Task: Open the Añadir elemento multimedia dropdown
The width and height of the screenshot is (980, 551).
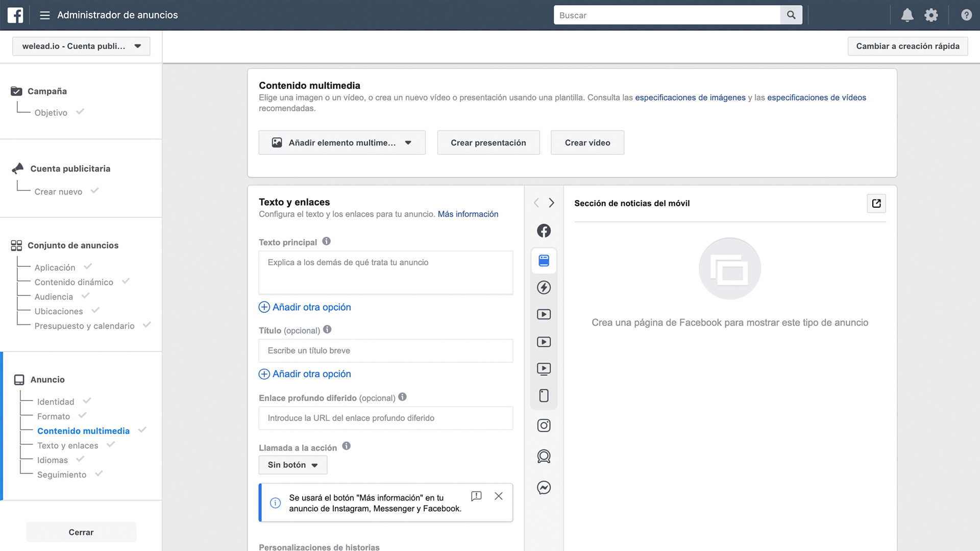Action: [342, 143]
